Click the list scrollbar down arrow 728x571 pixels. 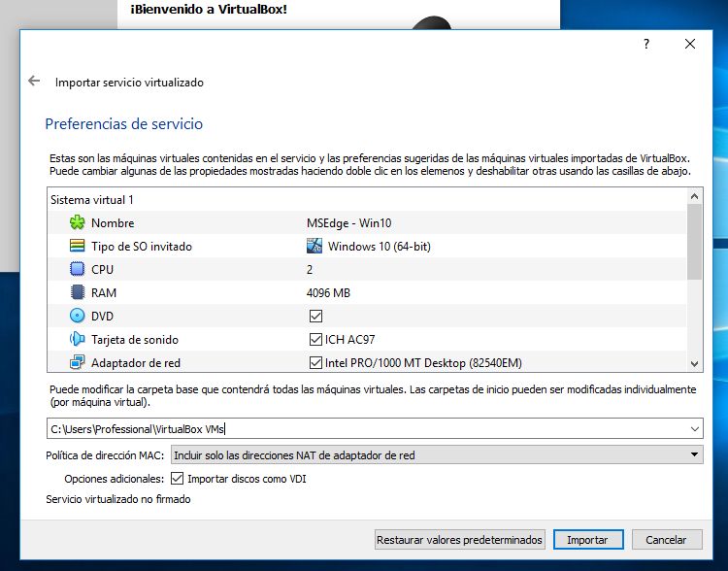(x=695, y=364)
